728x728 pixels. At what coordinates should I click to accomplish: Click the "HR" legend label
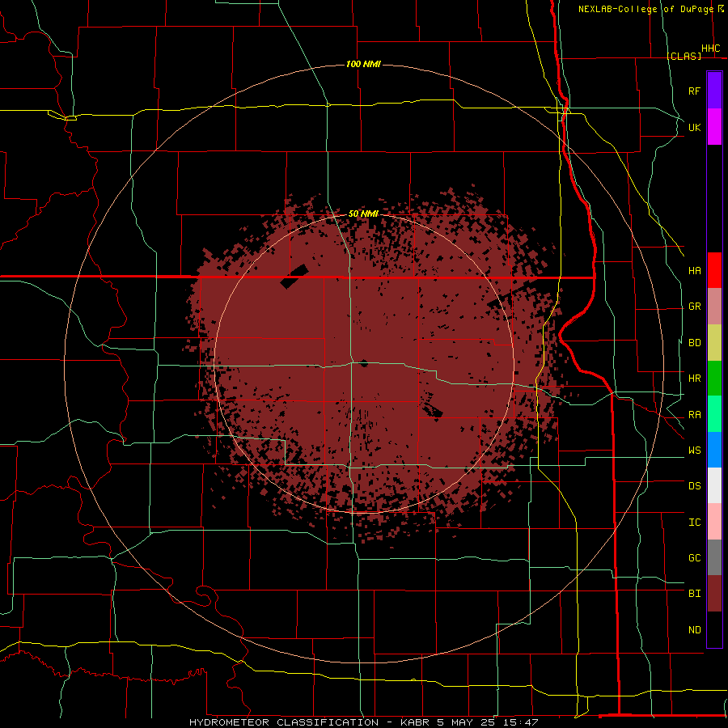coord(694,379)
